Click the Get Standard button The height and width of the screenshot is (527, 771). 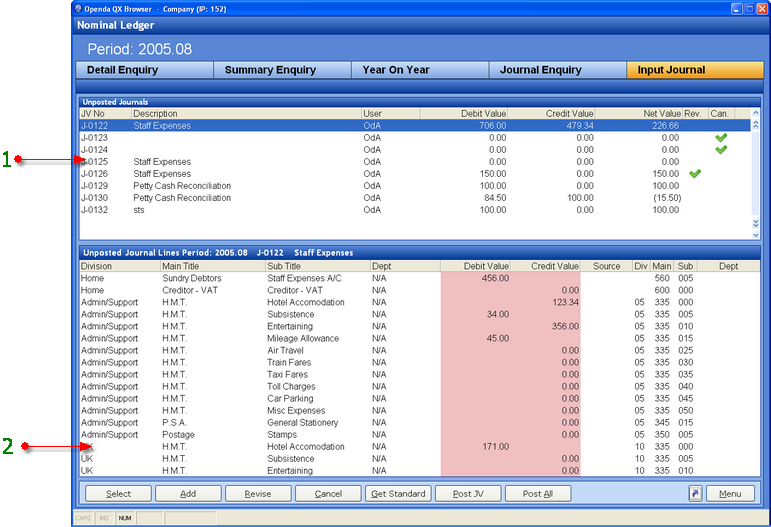tap(398, 494)
